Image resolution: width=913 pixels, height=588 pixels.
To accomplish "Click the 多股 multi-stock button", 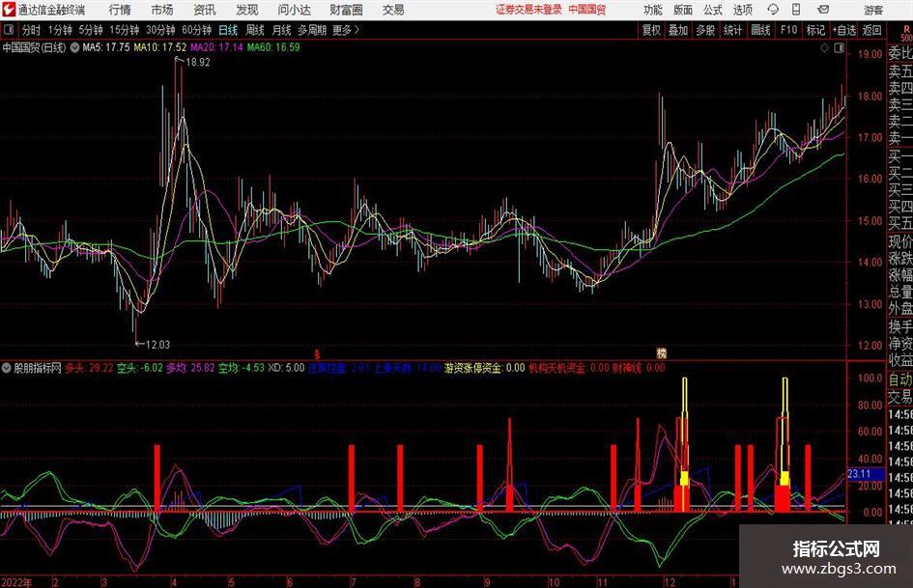I will pos(705,30).
